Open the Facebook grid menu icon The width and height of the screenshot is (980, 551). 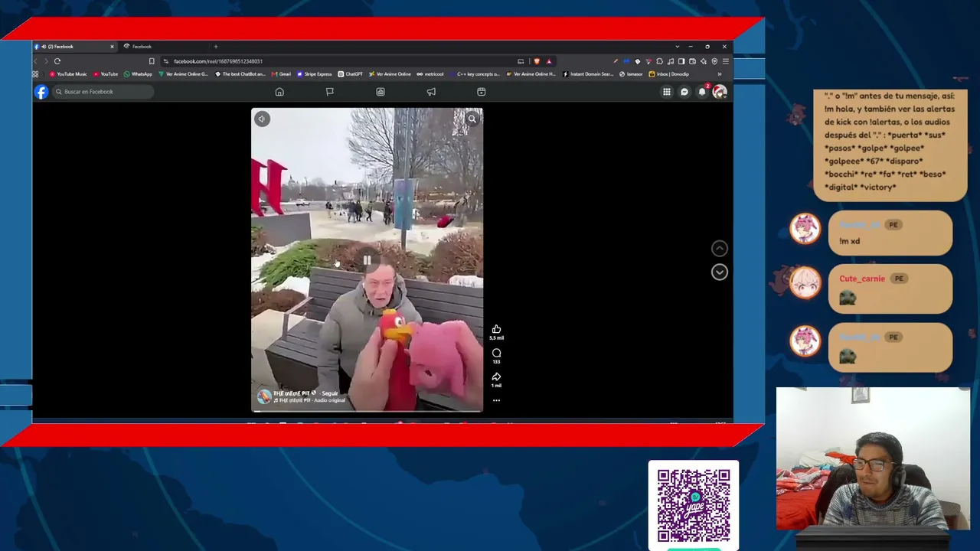(x=667, y=92)
